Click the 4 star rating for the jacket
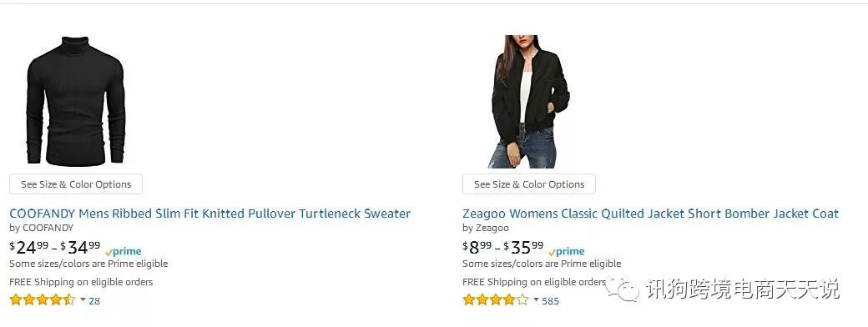Image resolution: width=868 pixels, height=327 pixels. click(496, 299)
